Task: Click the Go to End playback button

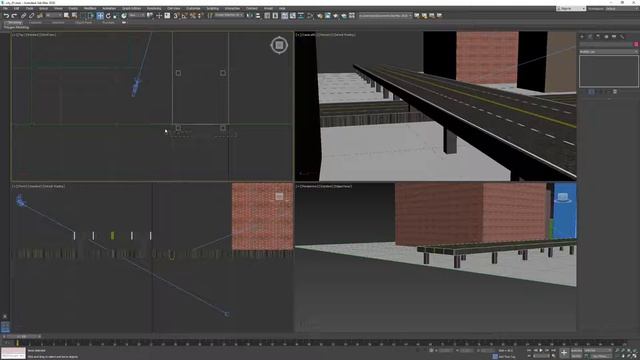Action: [x=553, y=350]
